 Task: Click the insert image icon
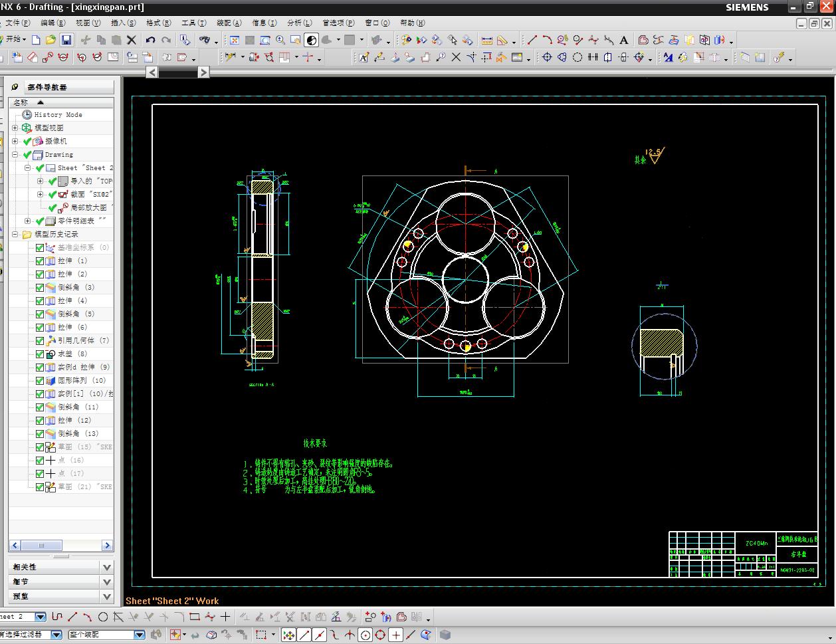click(517, 58)
